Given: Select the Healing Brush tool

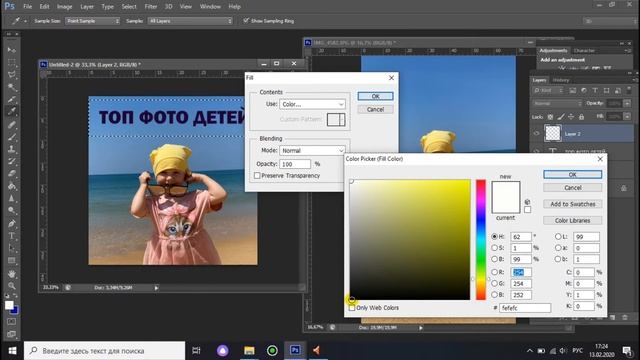Looking at the screenshot, I should 12,124.
